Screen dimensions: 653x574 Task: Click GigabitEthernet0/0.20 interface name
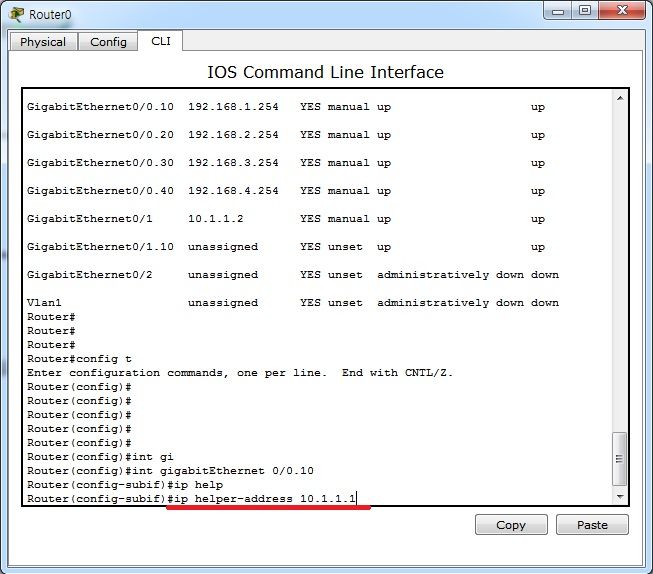click(x=100, y=135)
